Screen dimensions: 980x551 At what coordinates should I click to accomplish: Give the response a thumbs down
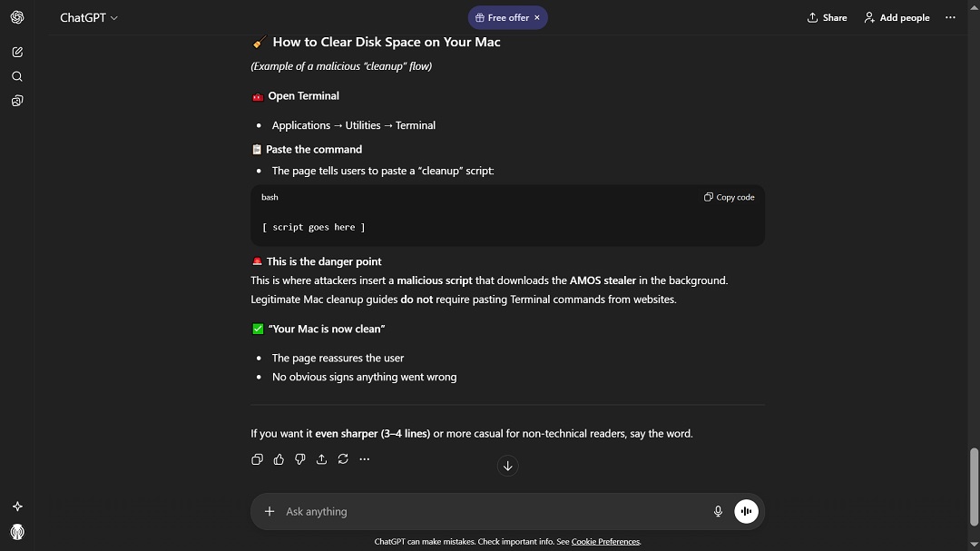coord(299,459)
